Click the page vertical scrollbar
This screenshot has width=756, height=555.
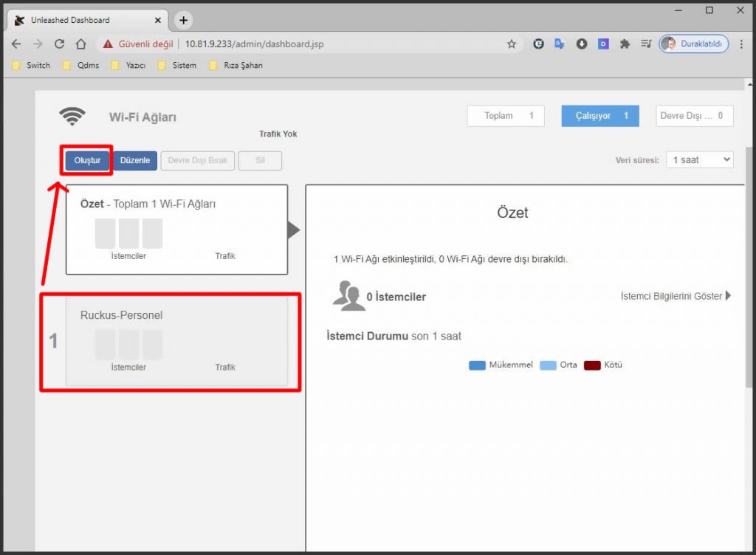(x=749, y=266)
